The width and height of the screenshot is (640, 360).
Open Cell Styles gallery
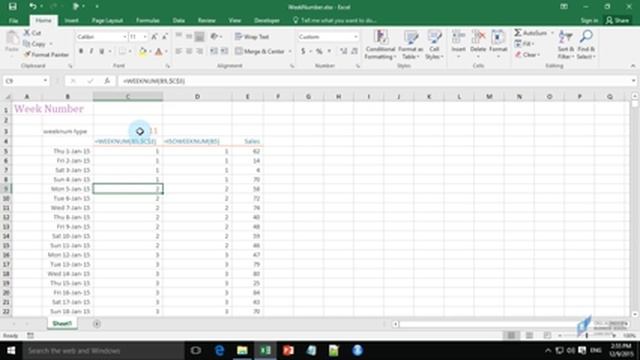[x=434, y=45]
